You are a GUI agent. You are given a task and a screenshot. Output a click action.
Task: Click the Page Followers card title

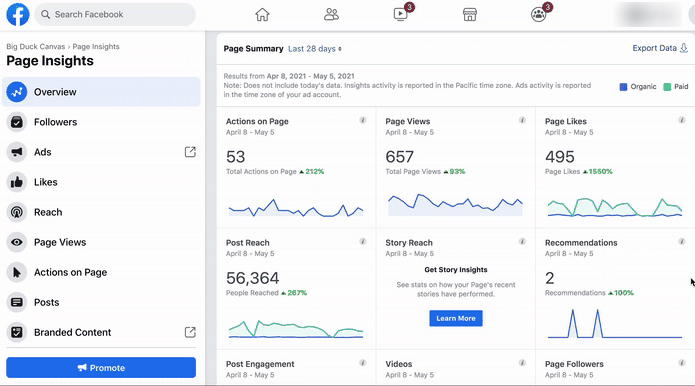[x=574, y=364]
